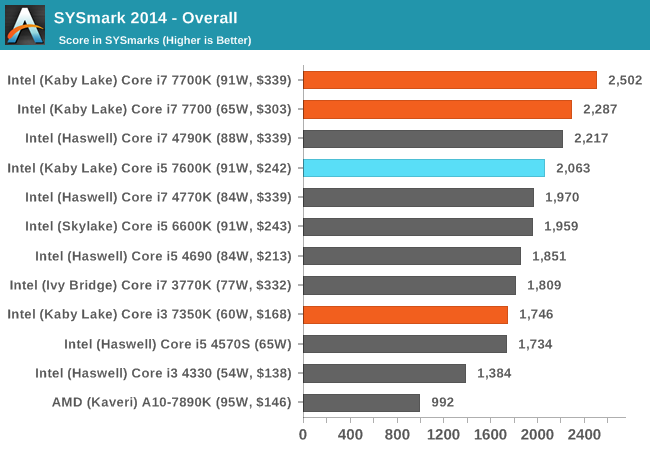650x450 pixels.
Task: Click the orange bar for Core i7 7700K
Action: click(450, 80)
